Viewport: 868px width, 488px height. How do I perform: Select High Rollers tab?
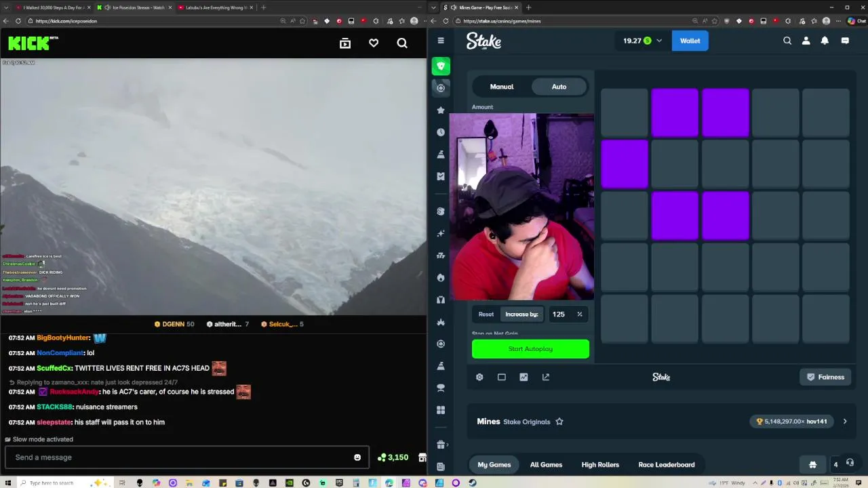click(600, 464)
